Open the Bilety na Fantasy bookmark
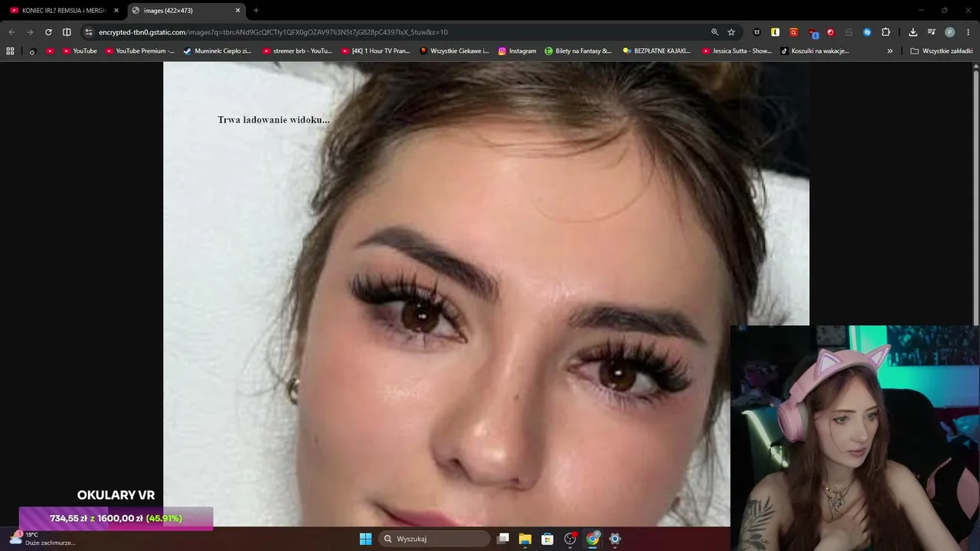This screenshot has height=551, width=980. coord(579,51)
